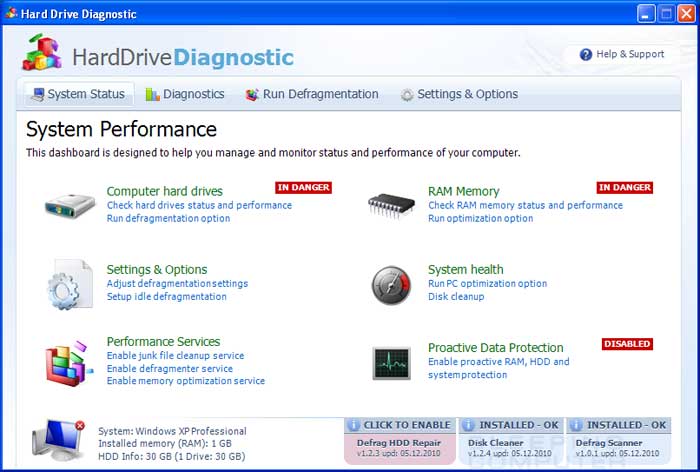Viewport: 700px width, 472px height.
Task: Click the RAM chip icon
Action: point(391,206)
